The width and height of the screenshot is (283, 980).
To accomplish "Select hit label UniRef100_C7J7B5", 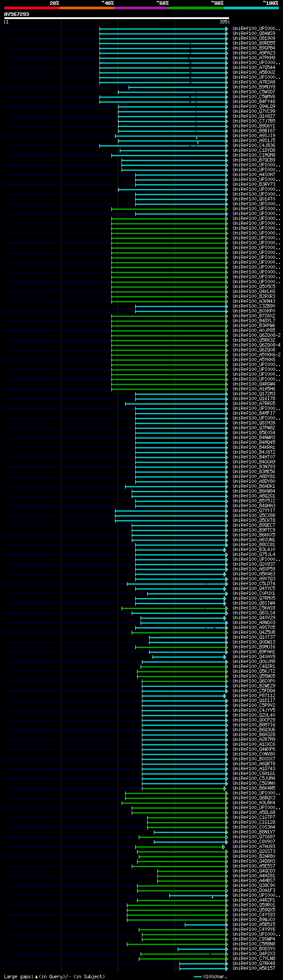I will [x=254, y=121].
